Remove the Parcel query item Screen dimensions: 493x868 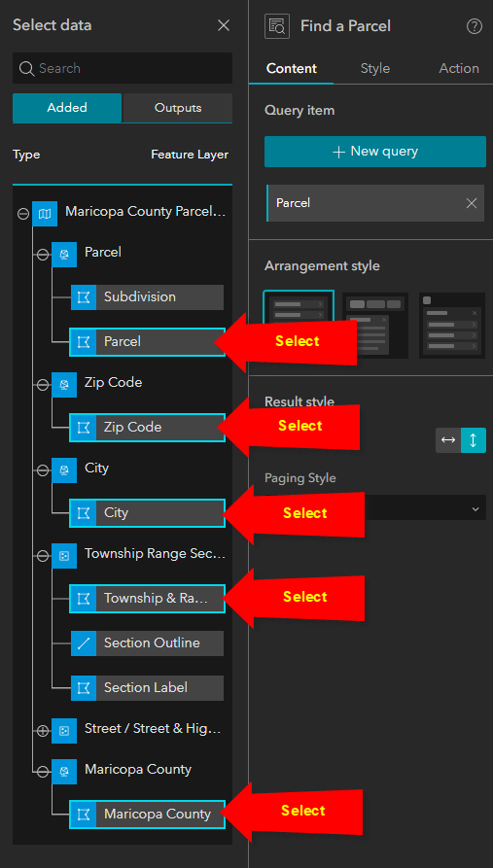(472, 203)
